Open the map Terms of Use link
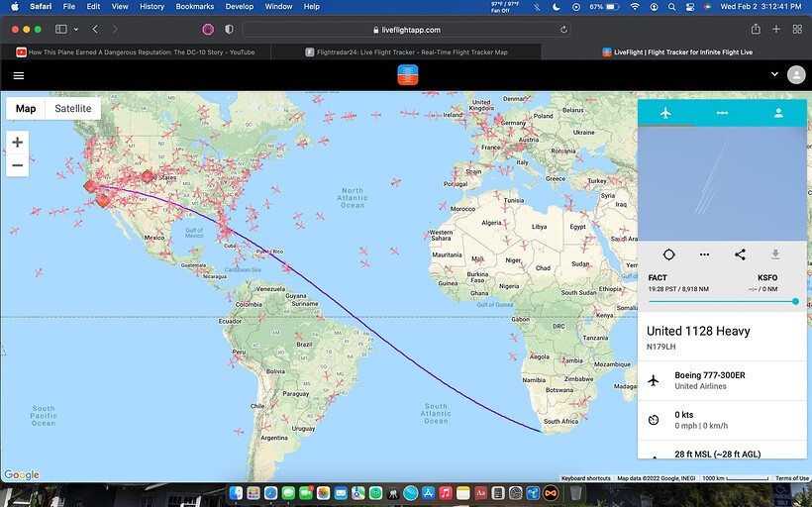This screenshot has width=812, height=507. tap(792, 478)
